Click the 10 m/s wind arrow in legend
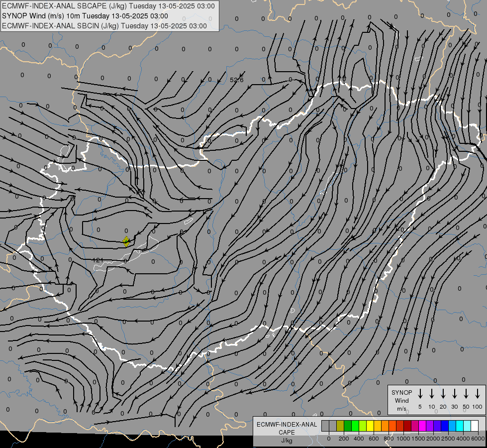Image resolution: width=487 pixels, height=448 pixels. tap(432, 394)
